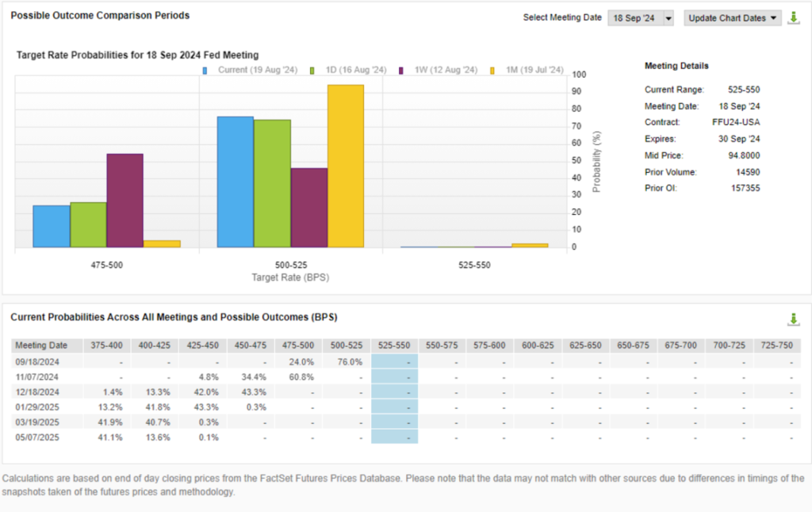Click the Prior OI value 157355
This screenshot has height=512, width=812.
(745, 188)
